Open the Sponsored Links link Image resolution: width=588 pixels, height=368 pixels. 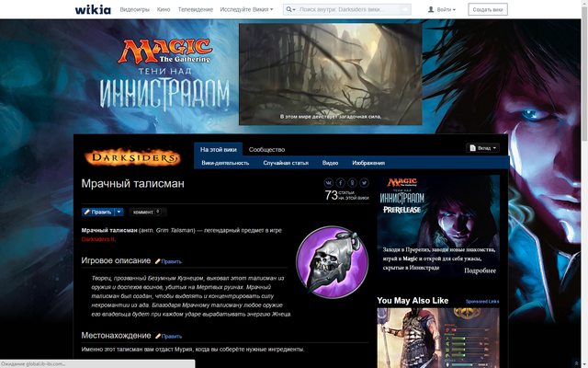point(481,301)
